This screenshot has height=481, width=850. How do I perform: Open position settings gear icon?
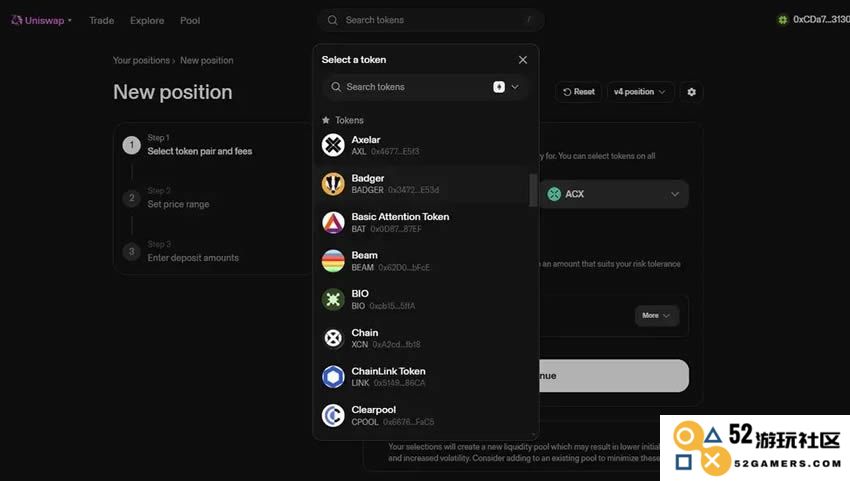click(691, 92)
